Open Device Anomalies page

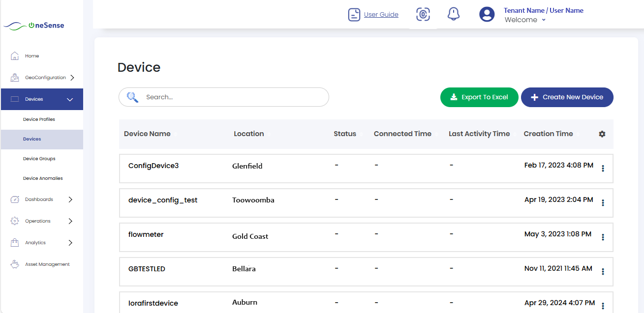coord(43,178)
